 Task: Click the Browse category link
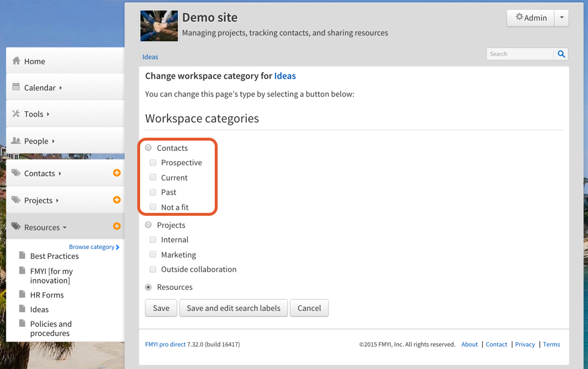pyautogui.click(x=94, y=247)
